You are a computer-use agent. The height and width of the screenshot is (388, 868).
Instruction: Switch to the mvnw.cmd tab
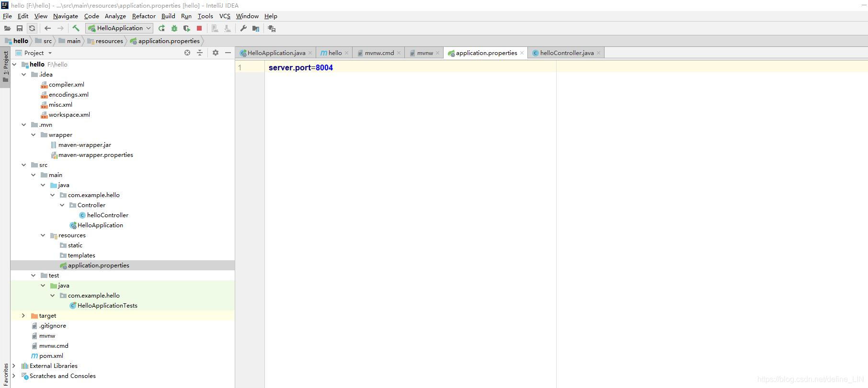(379, 53)
